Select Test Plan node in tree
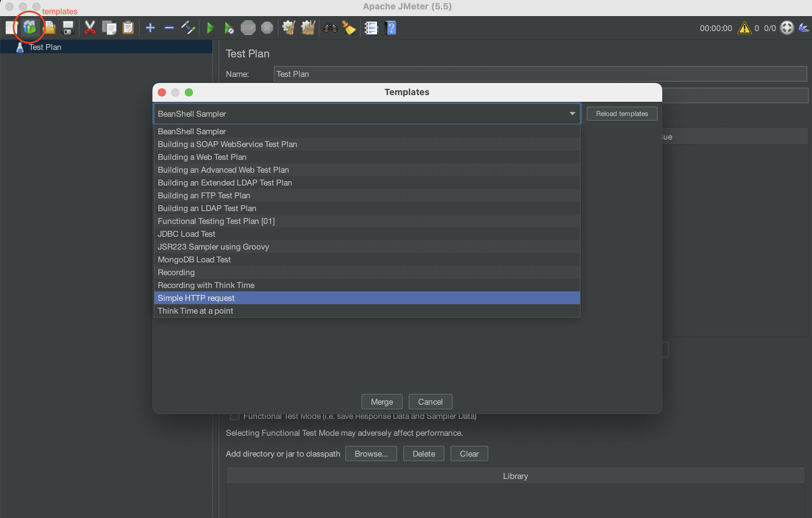Screen dimensions: 812x518 point(106,47)
